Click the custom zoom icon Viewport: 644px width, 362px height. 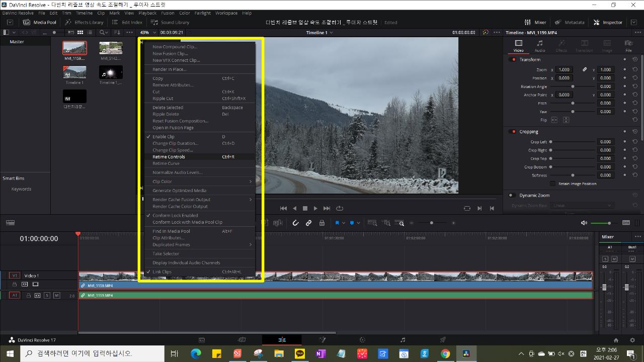[x=400, y=223]
